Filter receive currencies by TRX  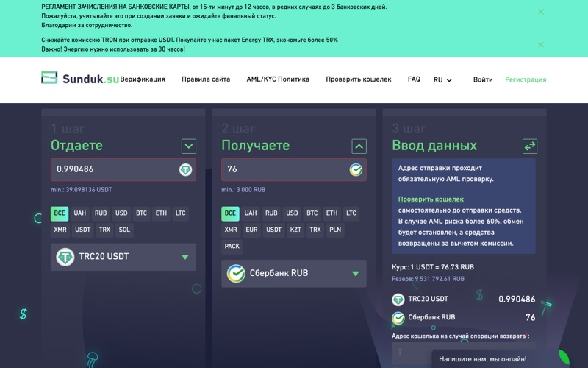pyautogui.click(x=315, y=230)
